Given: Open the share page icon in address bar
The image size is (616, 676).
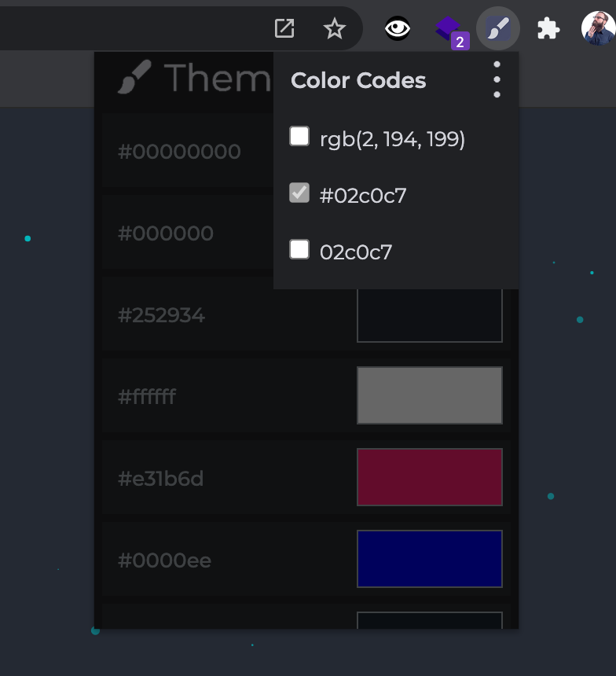Looking at the screenshot, I should point(284,28).
